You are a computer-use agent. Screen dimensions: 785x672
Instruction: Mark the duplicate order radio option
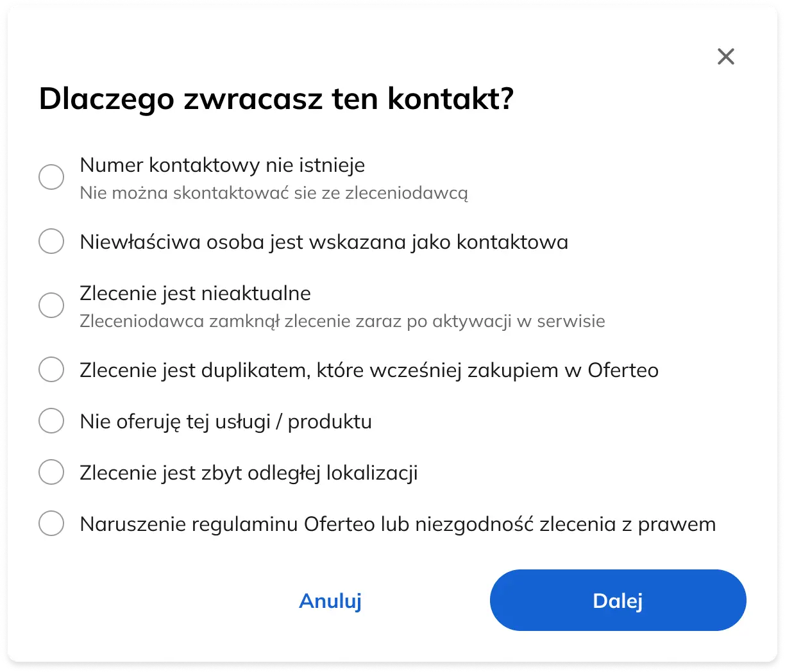click(x=51, y=370)
